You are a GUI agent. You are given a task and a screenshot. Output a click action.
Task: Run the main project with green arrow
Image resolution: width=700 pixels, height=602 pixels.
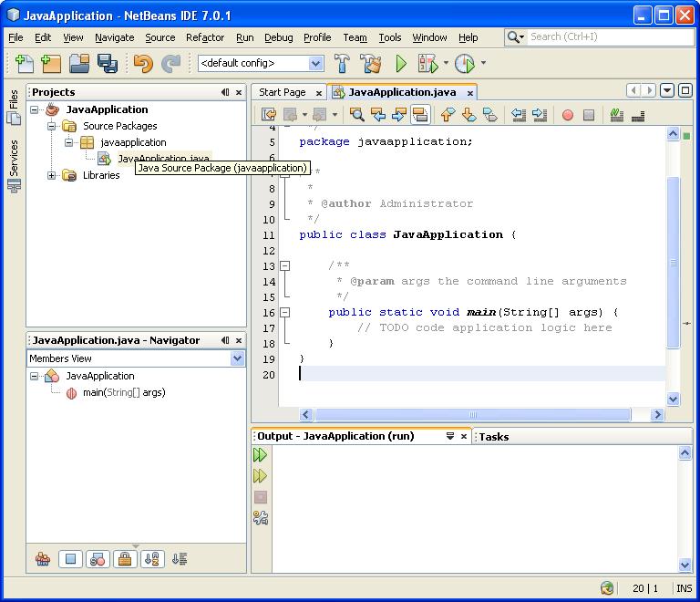pyautogui.click(x=401, y=64)
